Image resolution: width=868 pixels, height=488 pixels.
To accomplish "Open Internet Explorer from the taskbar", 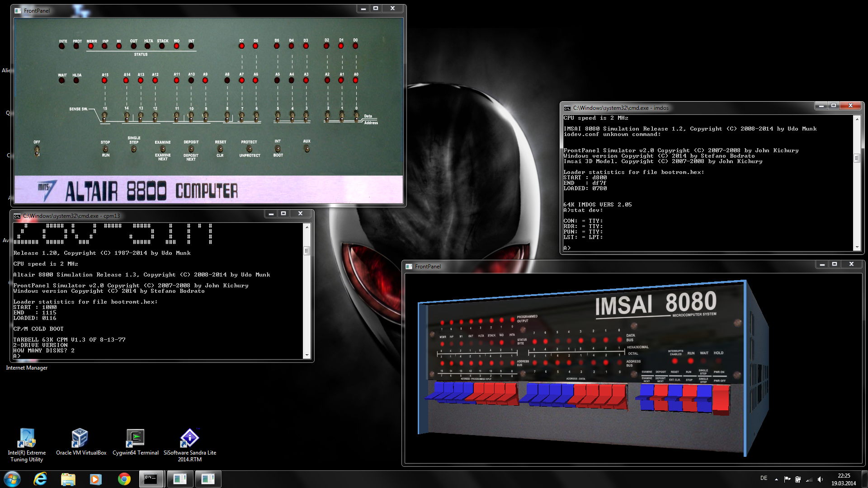I will pyautogui.click(x=40, y=479).
